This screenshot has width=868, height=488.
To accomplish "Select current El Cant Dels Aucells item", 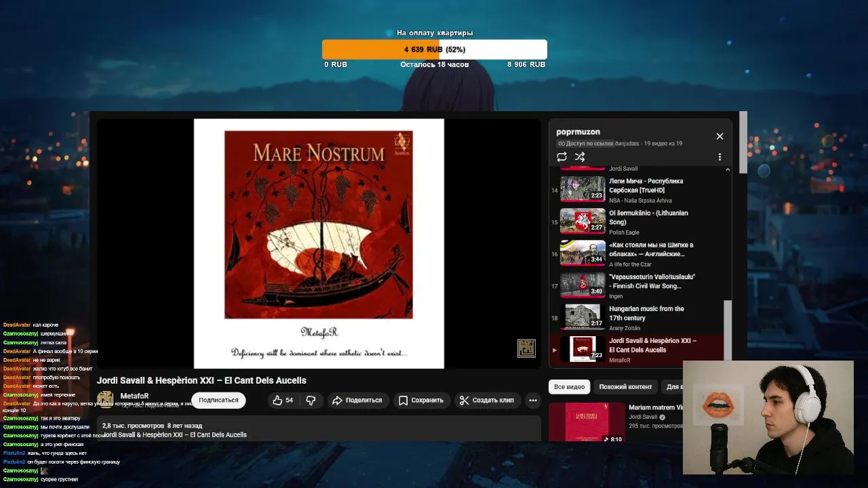I will [636, 350].
